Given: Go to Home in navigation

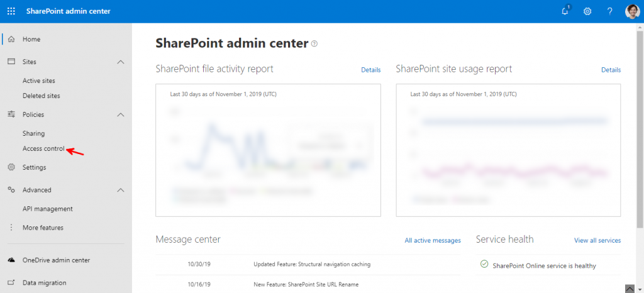Looking at the screenshot, I should click(31, 40).
